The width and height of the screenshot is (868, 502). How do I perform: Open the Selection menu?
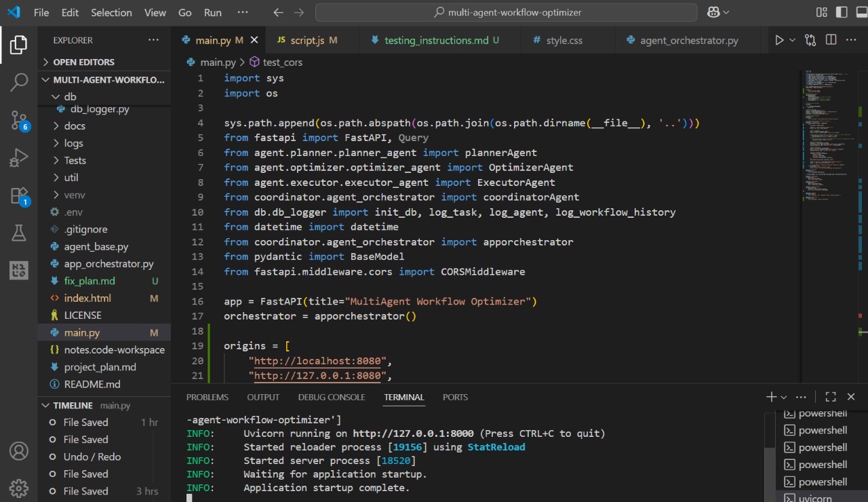[111, 12]
